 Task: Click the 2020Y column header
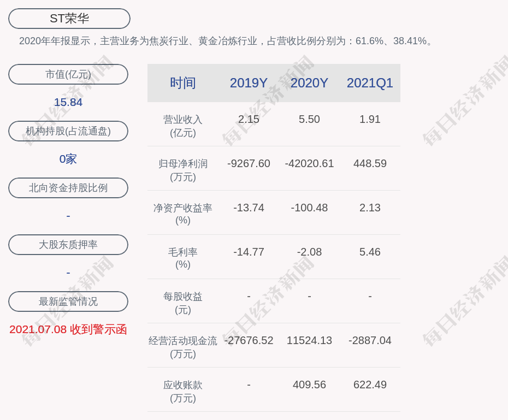[x=309, y=83]
